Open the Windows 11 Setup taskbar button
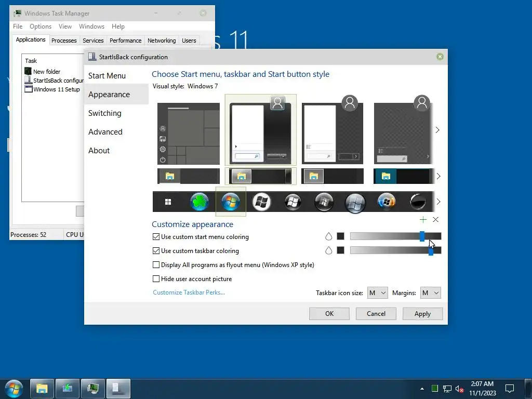 (x=68, y=389)
